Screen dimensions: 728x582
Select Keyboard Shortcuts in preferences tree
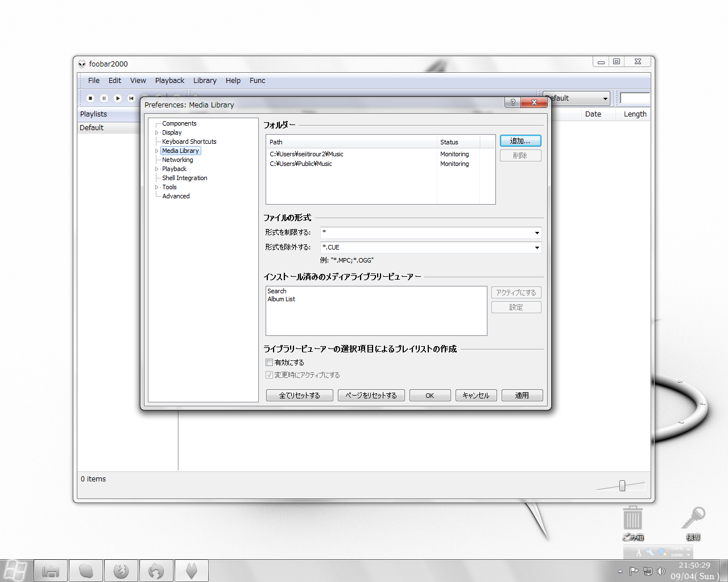click(x=189, y=142)
